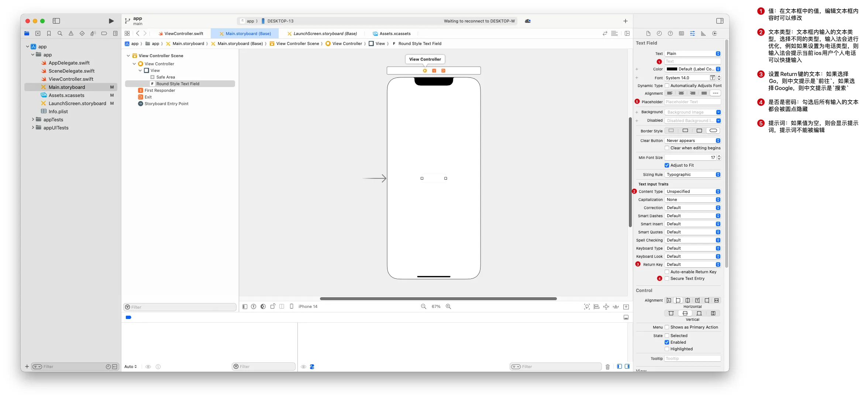Open the Sizing Rule dropdown

pos(693,174)
